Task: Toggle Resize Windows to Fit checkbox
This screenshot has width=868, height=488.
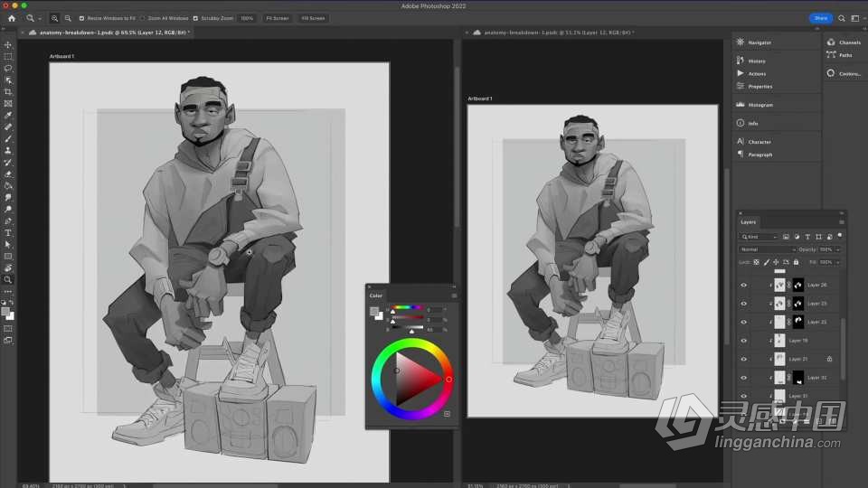Action: tap(81, 18)
